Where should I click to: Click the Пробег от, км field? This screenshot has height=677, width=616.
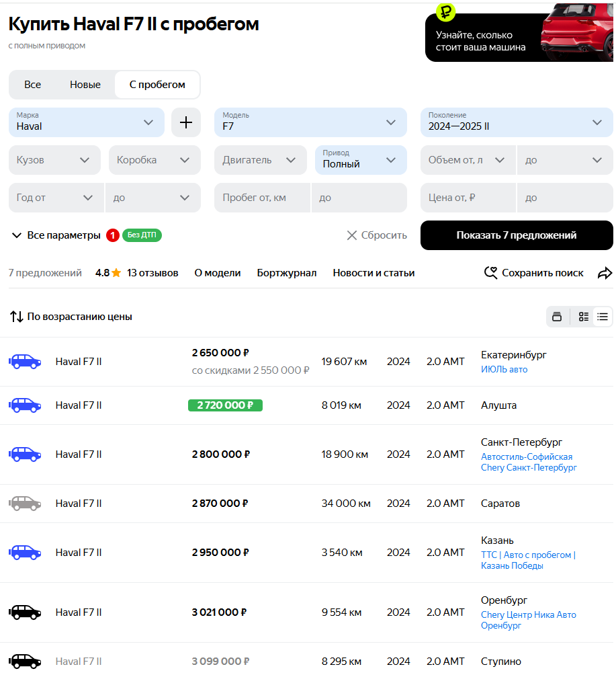pos(262,198)
